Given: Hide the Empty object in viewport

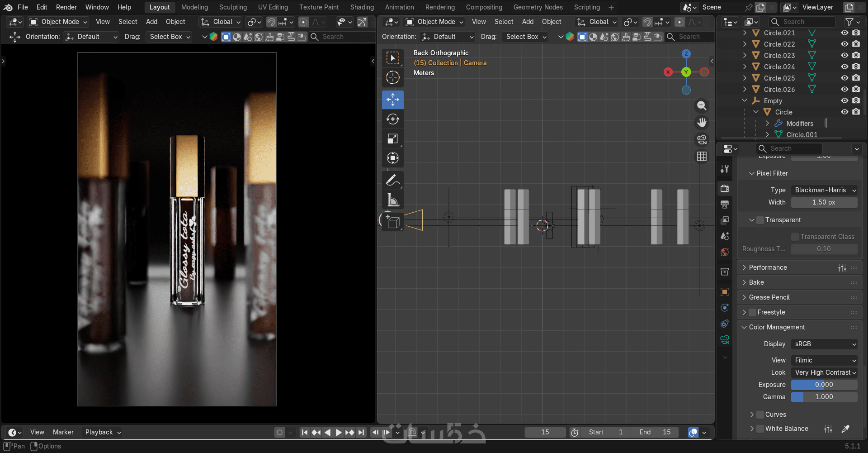Looking at the screenshot, I should pyautogui.click(x=844, y=100).
